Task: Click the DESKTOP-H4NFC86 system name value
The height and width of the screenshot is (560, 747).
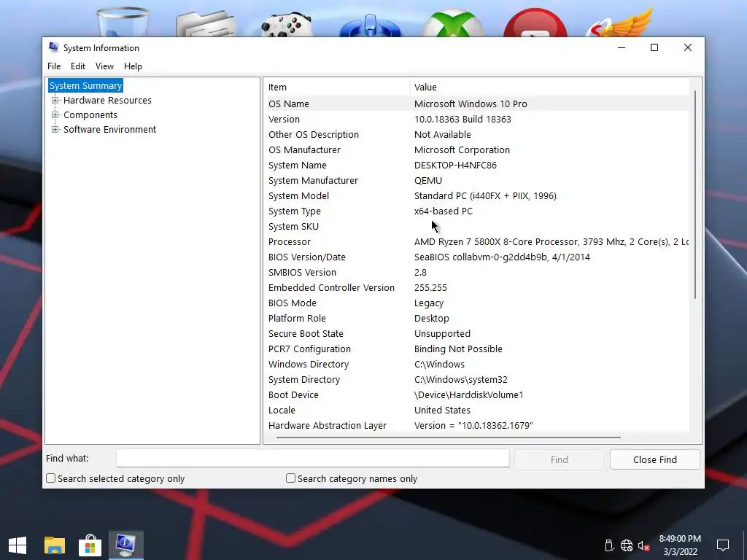Action: click(455, 166)
